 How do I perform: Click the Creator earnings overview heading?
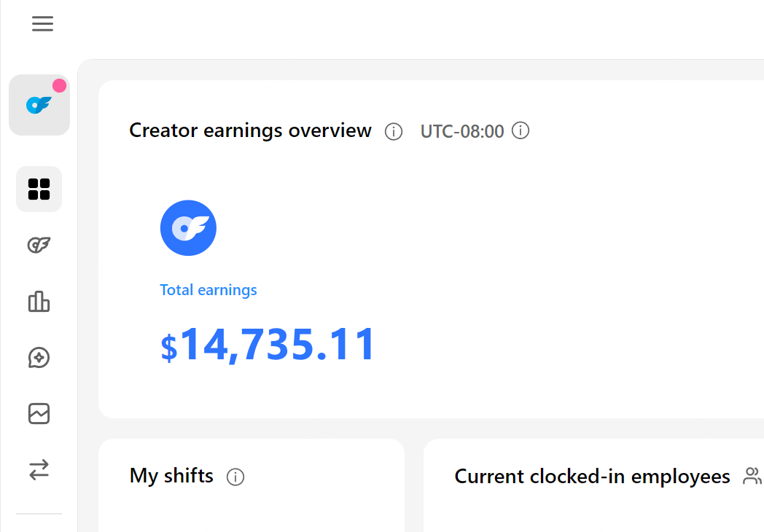click(250, 131)
